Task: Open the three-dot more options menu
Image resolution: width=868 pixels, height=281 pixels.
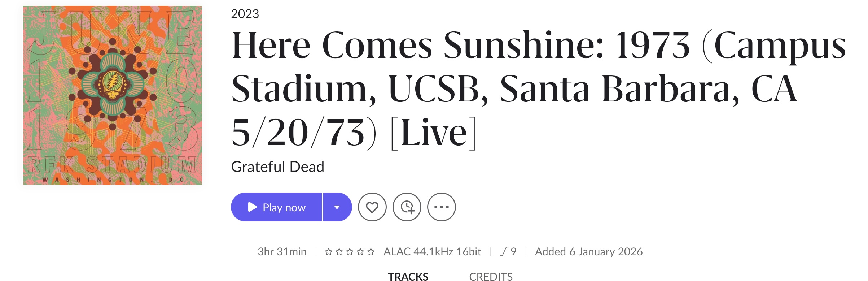Action: coord(442,207)
